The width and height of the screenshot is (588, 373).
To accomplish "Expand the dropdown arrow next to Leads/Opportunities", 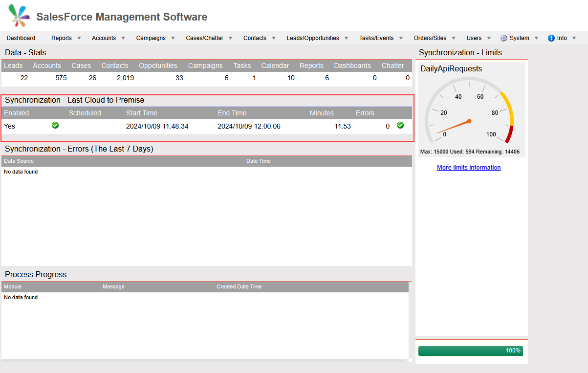I will pyautogui.click(x=347, y=38).
